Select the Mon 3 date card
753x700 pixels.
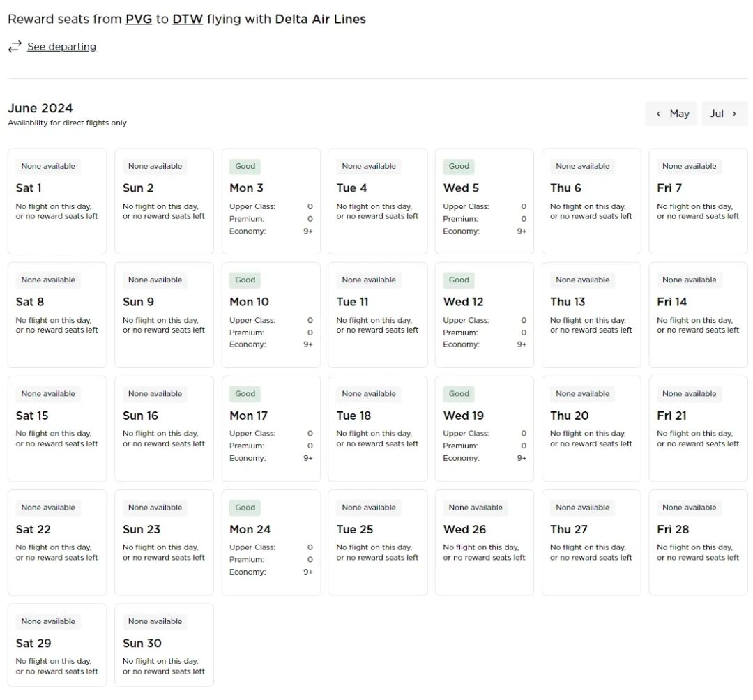pos(271,201)
